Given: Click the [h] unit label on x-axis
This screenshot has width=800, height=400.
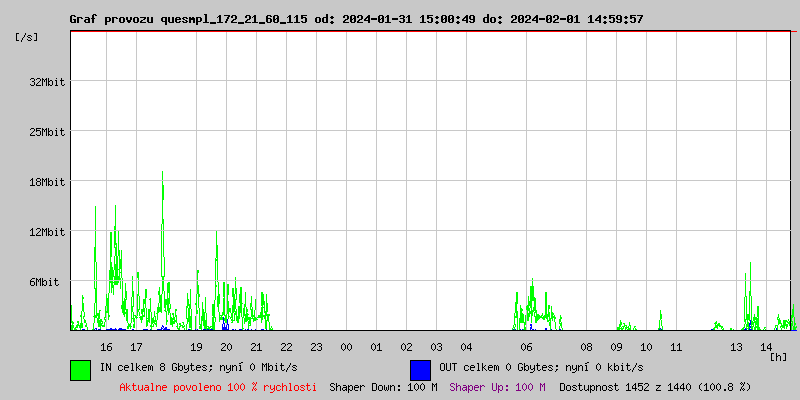Looking at the screenshot, I should [779, 356].
